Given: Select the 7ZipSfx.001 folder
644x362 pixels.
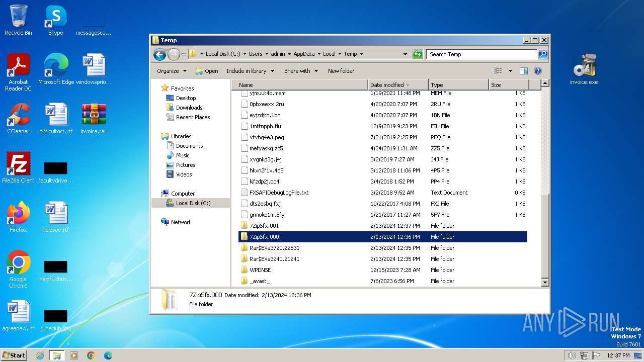Looking at the screenshot, I should [383, 226].
